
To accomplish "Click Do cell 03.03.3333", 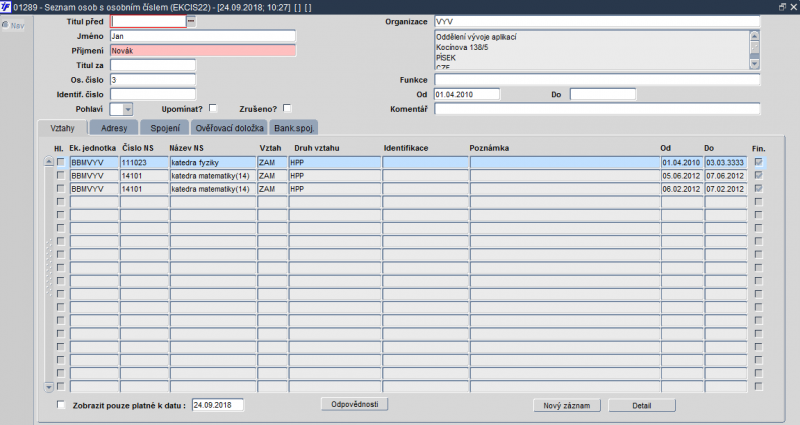I will point(726,162).
